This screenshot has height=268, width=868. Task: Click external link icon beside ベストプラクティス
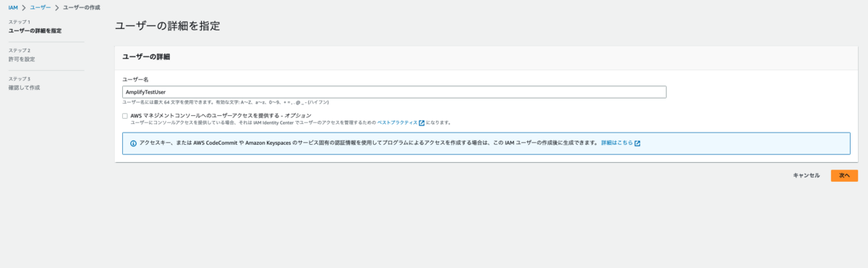click(422, 123)
